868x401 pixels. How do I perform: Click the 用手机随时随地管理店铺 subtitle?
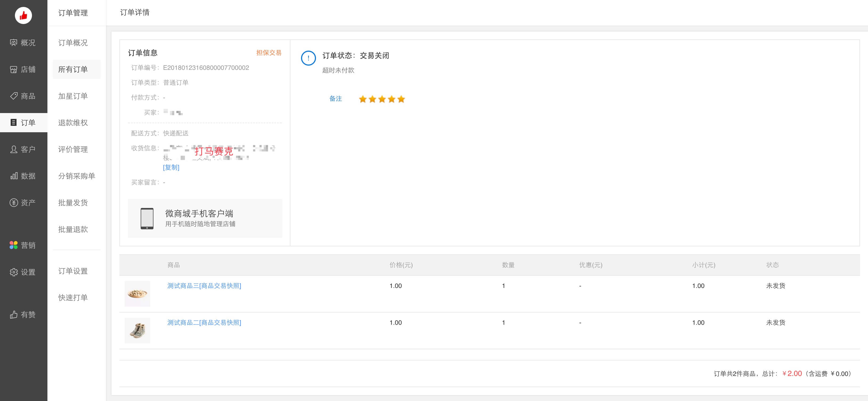200,224
